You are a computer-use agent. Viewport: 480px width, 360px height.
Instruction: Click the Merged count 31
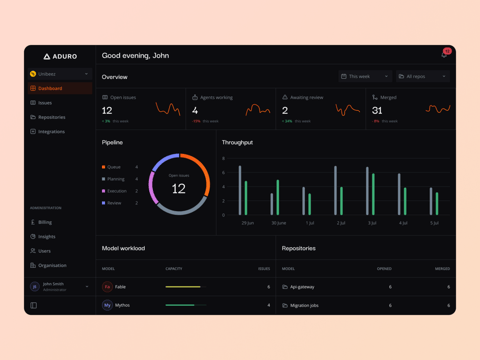point(377,111)
